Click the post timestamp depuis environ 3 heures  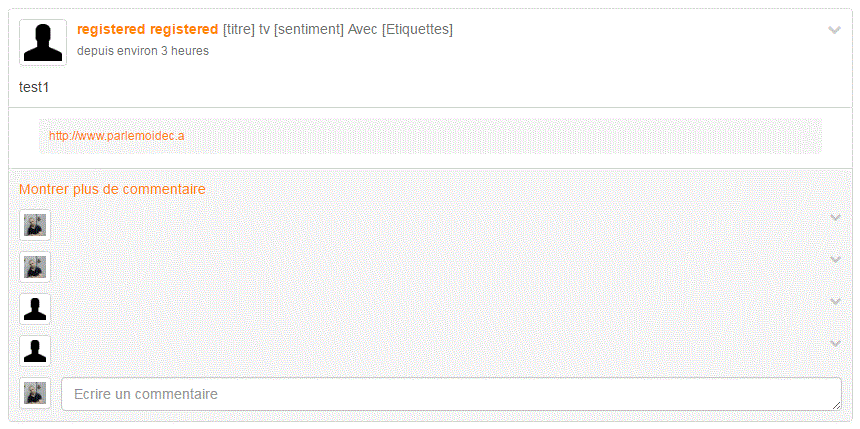click(143, 51)
